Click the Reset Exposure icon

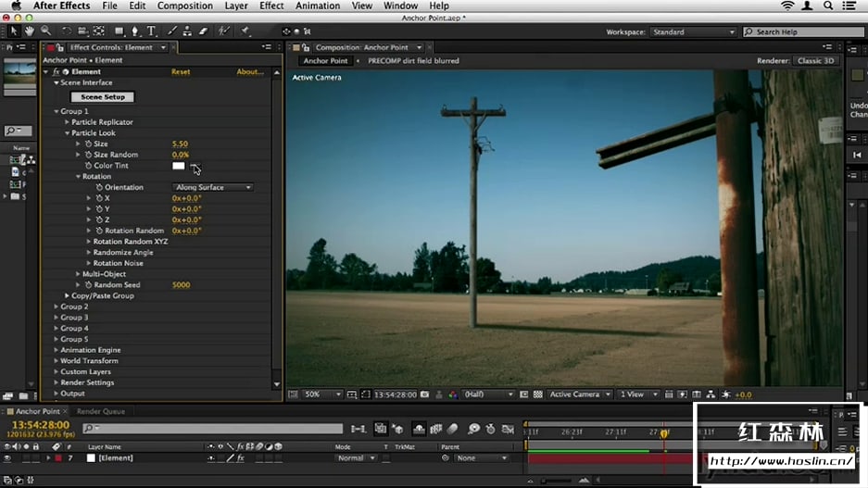click(725, 394)
